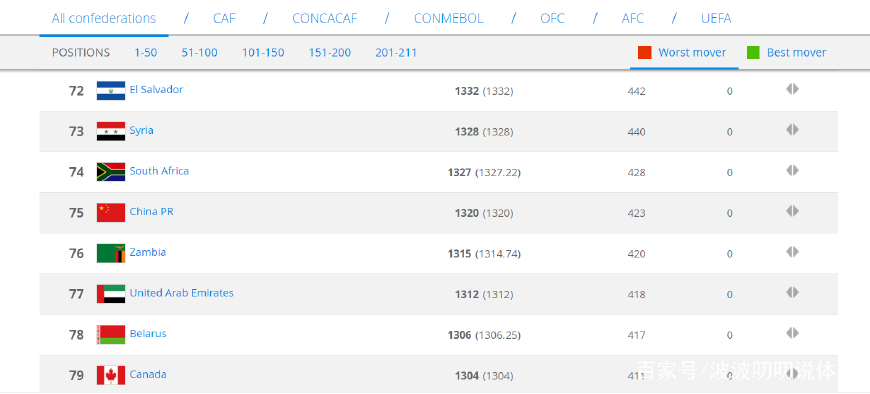Switch to the CONCACAF confederation tab

point(325,18)
